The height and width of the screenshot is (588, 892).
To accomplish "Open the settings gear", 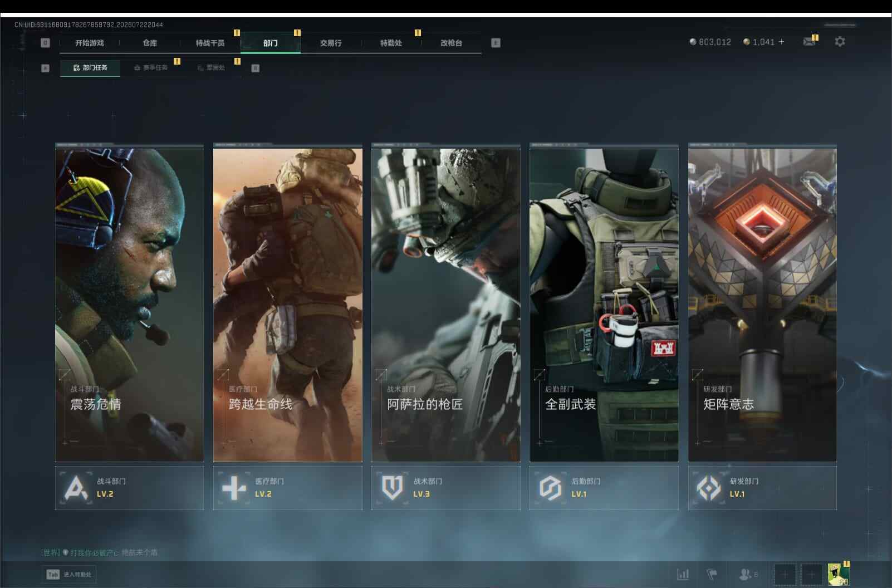I will pos(840,41).
